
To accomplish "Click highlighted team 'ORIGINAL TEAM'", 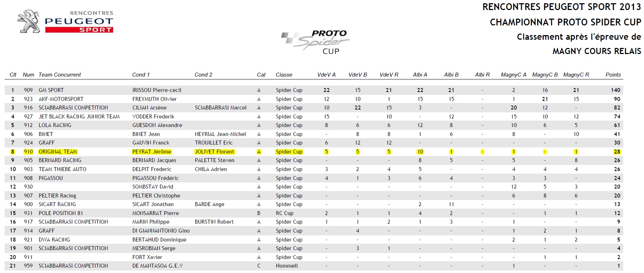I will (58, 152).
